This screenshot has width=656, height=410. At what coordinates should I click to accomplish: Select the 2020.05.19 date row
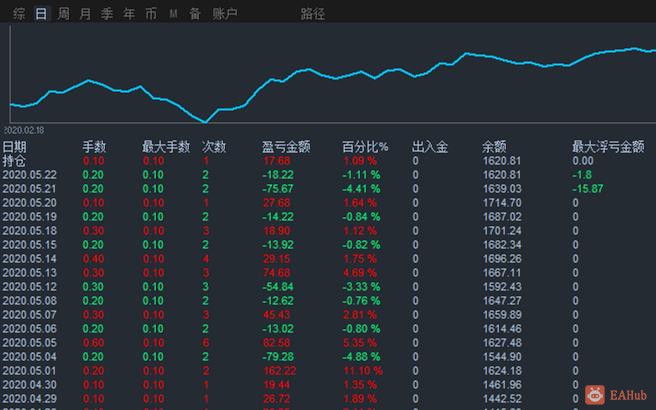(x=29, y=217)
